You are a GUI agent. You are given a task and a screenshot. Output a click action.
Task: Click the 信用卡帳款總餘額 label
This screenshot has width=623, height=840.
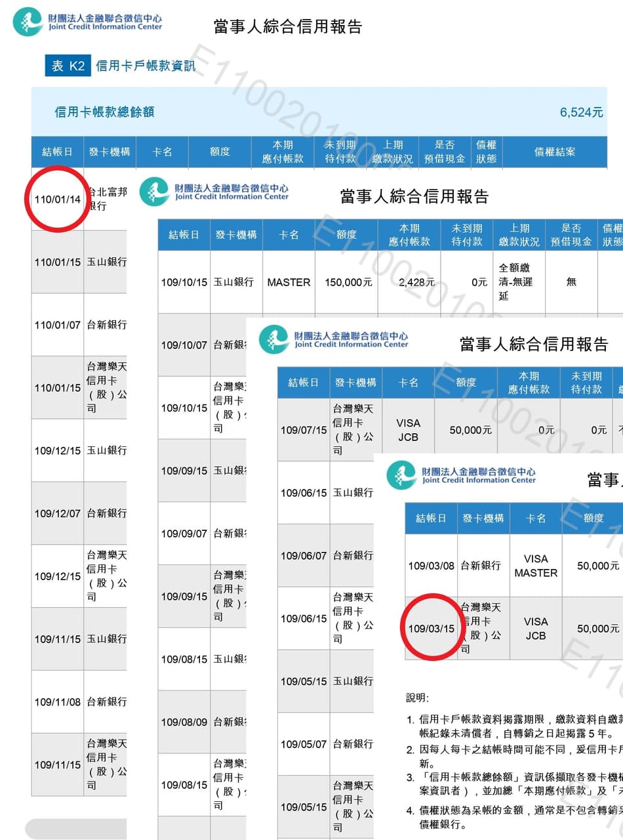104,112
